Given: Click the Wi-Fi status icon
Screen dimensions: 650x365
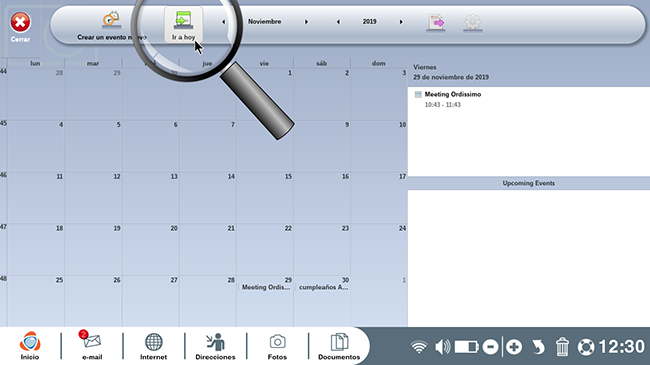Looking at the screenshot, I should (419, 347).
